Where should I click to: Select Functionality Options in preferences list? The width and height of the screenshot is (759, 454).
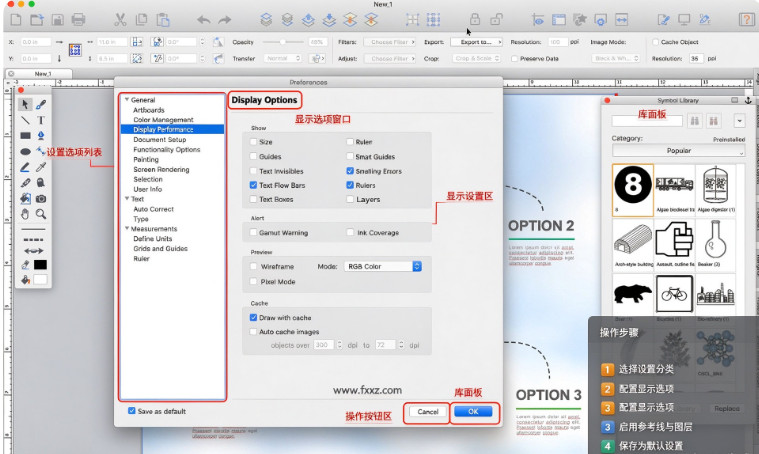tap(167, 150)
